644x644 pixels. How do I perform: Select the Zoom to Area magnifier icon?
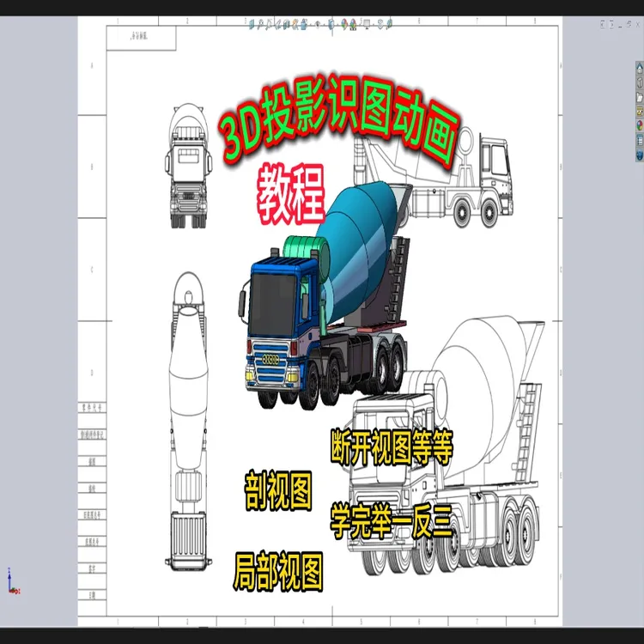pyautogui.click(x=269, y=26)
